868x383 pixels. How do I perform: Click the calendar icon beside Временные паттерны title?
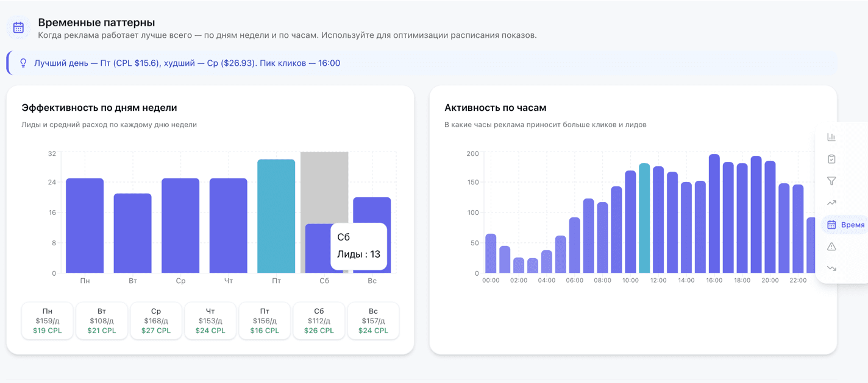click(17, 27)
